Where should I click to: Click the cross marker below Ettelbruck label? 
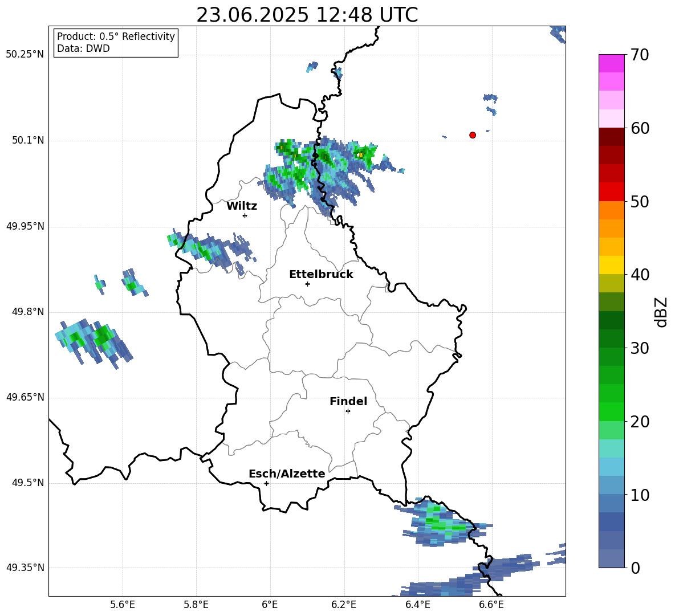tap(307, 284)
